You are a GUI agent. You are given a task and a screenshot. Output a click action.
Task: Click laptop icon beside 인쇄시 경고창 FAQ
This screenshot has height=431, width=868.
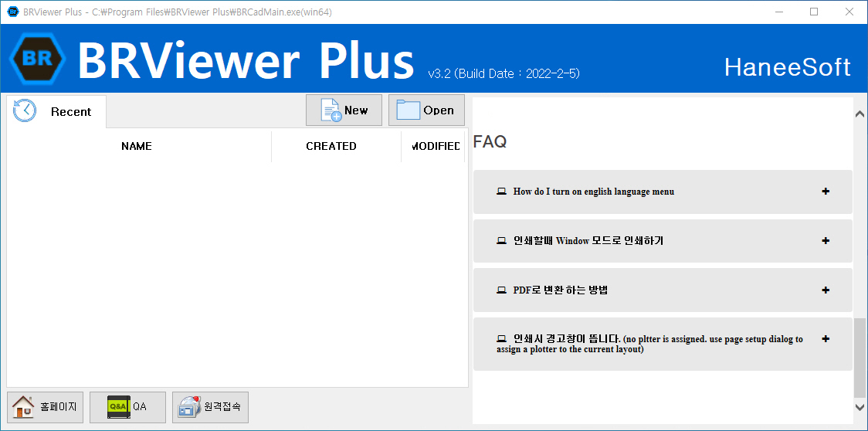501,339
